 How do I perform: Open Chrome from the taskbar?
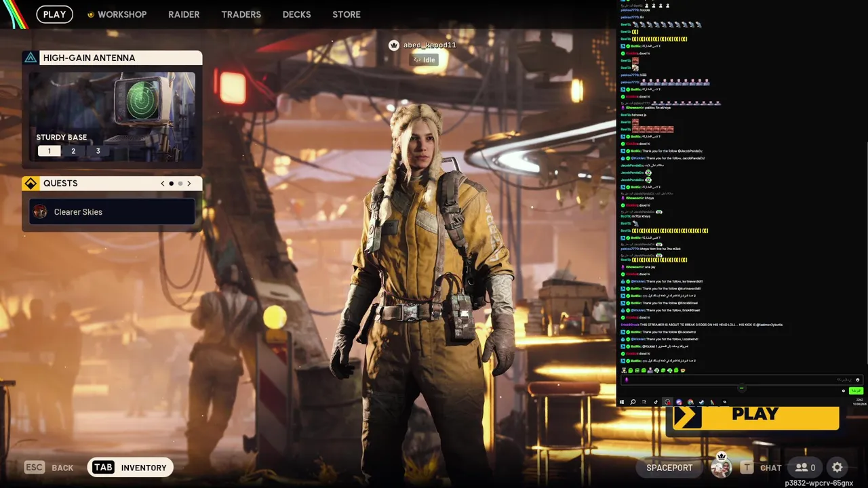pyautogui.click(x=690, y=402)
